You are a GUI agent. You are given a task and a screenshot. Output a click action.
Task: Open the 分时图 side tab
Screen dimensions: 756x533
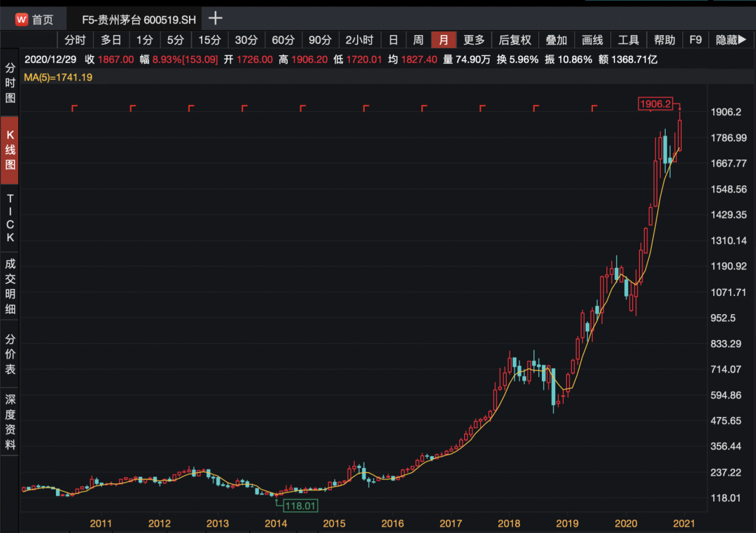click(x=10, y=83)
